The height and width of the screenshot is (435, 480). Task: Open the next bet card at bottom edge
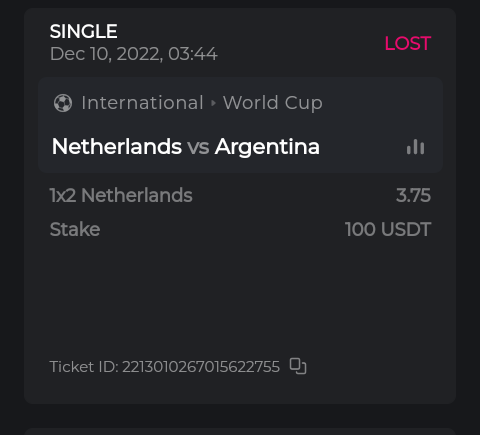pos(240,431)
